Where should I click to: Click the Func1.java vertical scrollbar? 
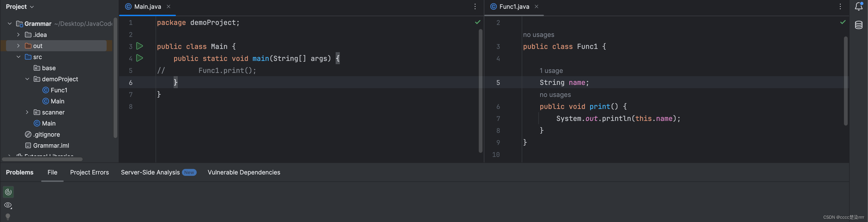tap(846, 81)
